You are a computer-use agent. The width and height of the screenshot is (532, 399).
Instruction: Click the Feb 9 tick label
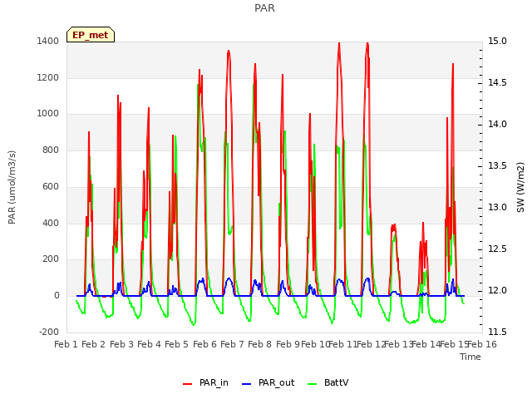coord(288,344)
